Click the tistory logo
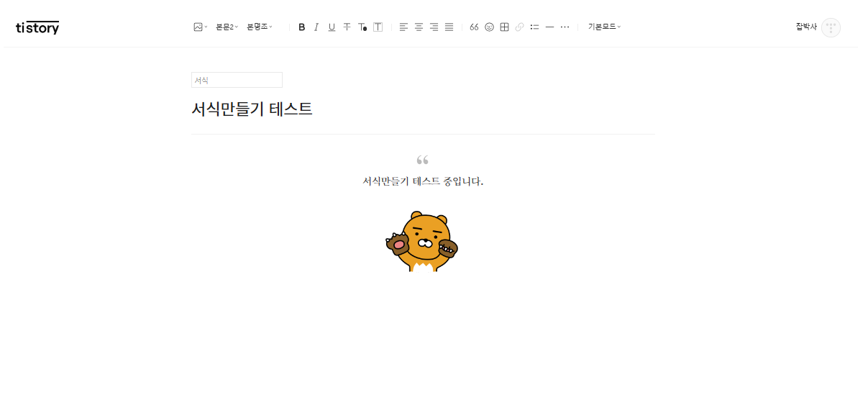This screenshot has height=413, width=868. tap(37, 28)
